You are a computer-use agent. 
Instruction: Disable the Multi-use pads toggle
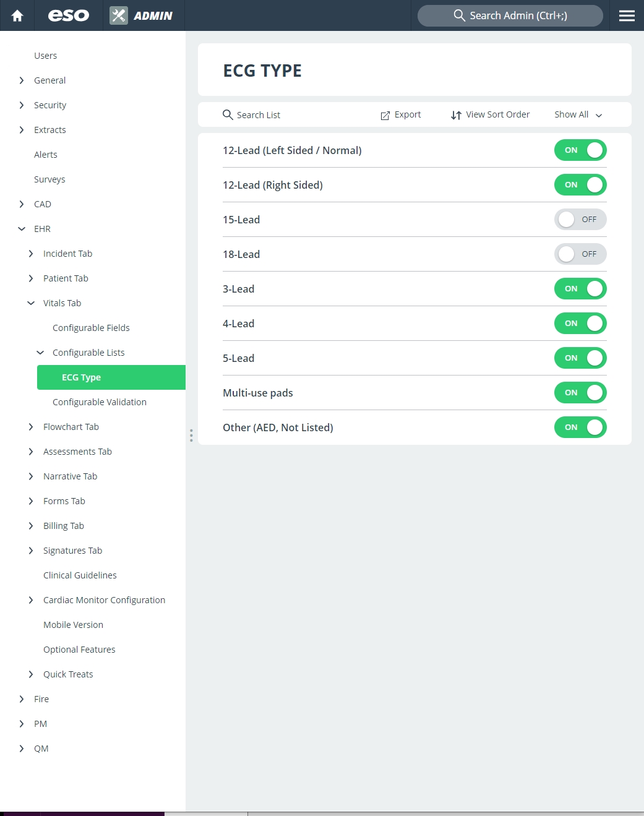pyautogui.click(x=580, y=392)
